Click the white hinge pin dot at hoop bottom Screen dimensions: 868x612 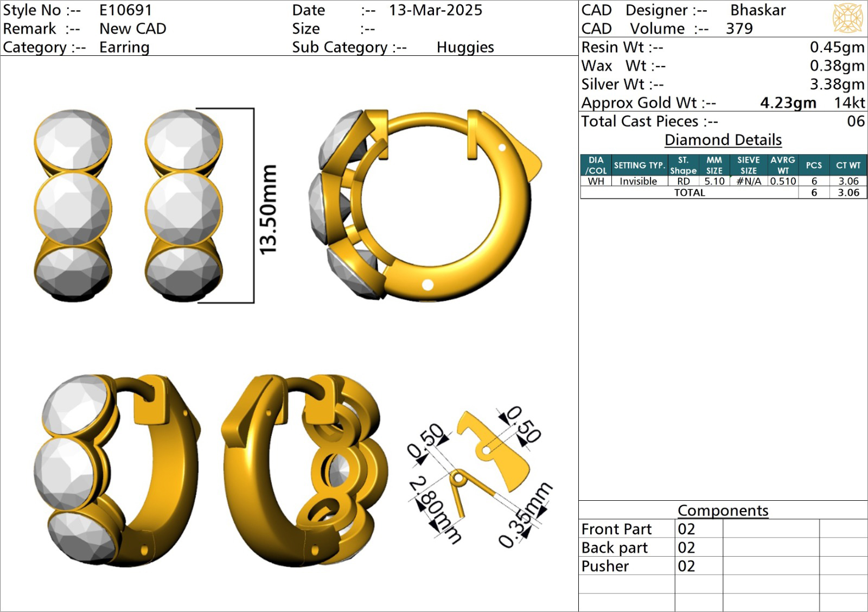tap(427, 285)
